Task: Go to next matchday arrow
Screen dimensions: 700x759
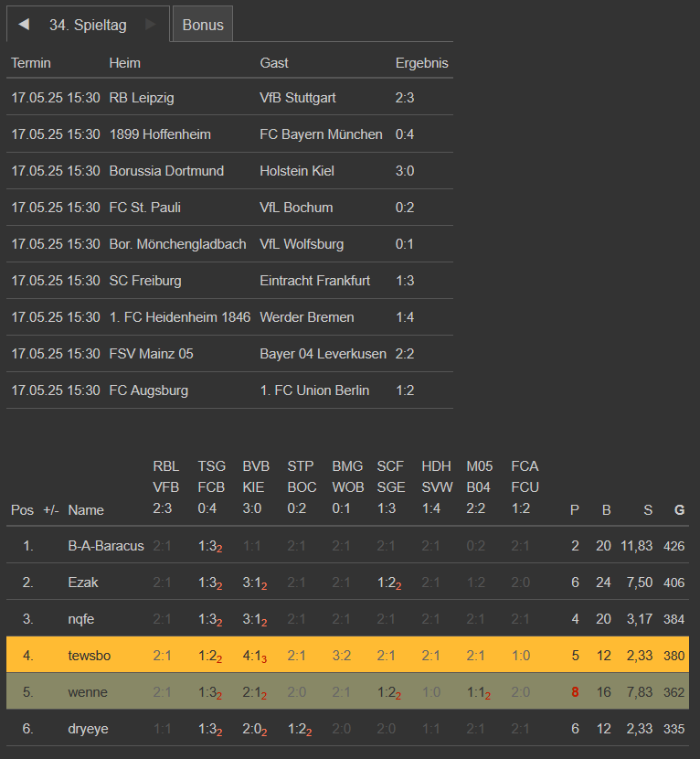Action: click(x=151, y=25)
